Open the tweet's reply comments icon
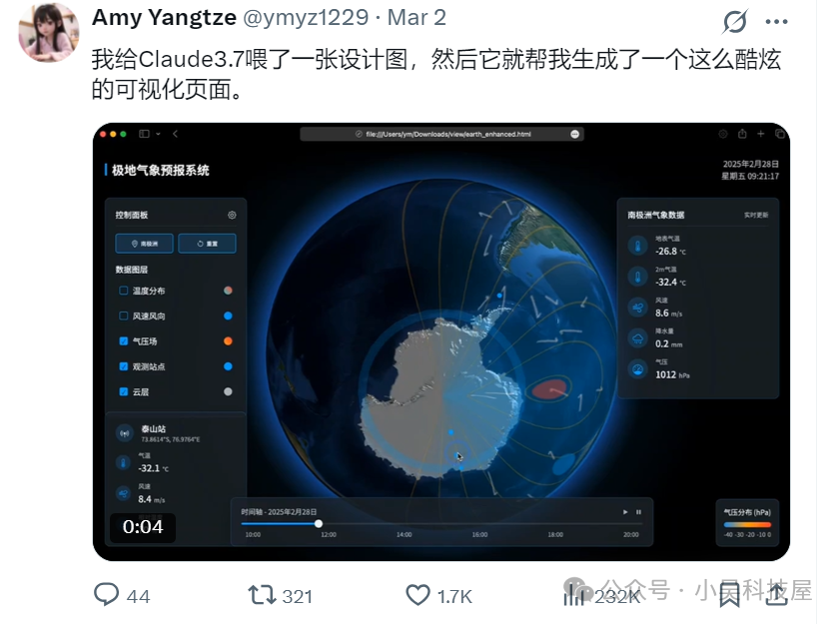The width and height of the screenshot is (840, 624). point(106,594)
